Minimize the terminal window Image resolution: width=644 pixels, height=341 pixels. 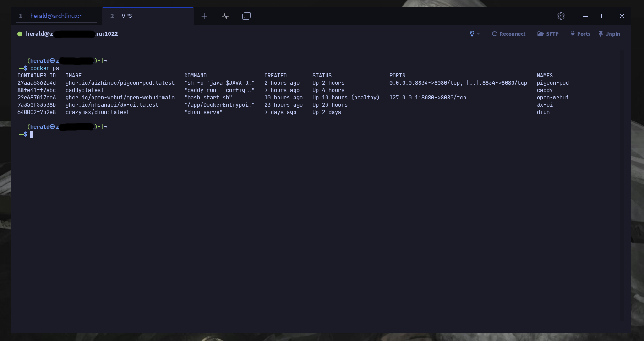pyautogui.click(x=585, y=16)
